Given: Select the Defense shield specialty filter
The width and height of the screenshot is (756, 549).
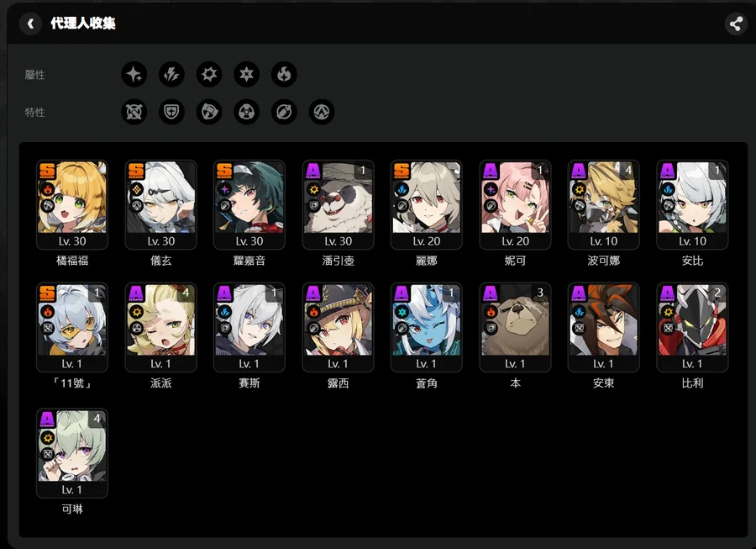Looking at the screenshot, I should coord(171,112).
